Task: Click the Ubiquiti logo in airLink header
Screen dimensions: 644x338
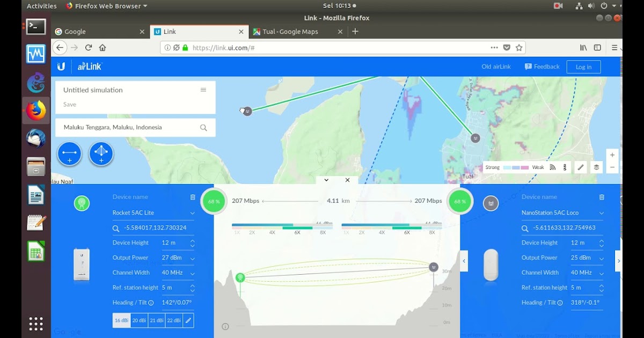Action: [x=61, y=67]
